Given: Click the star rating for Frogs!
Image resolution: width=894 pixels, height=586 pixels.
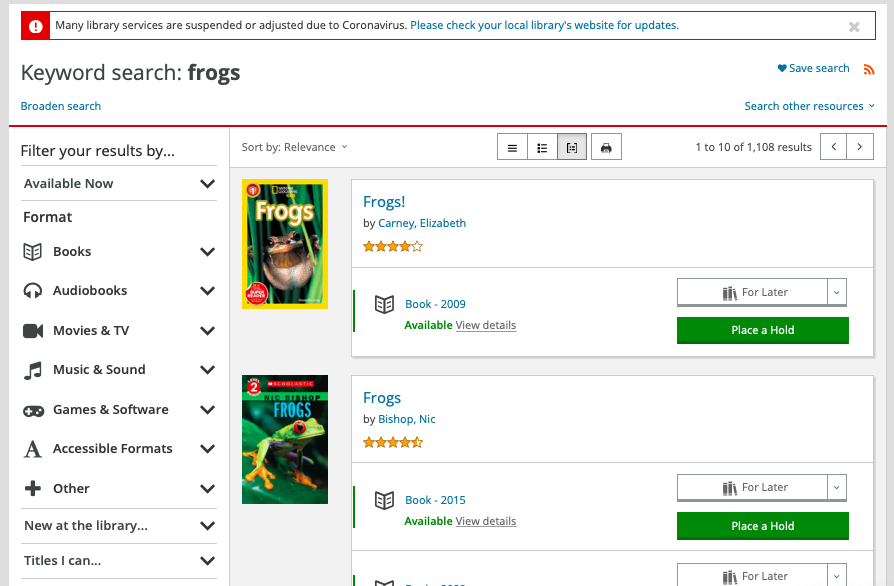Looking at the screenshot, I should pos(393,246).
